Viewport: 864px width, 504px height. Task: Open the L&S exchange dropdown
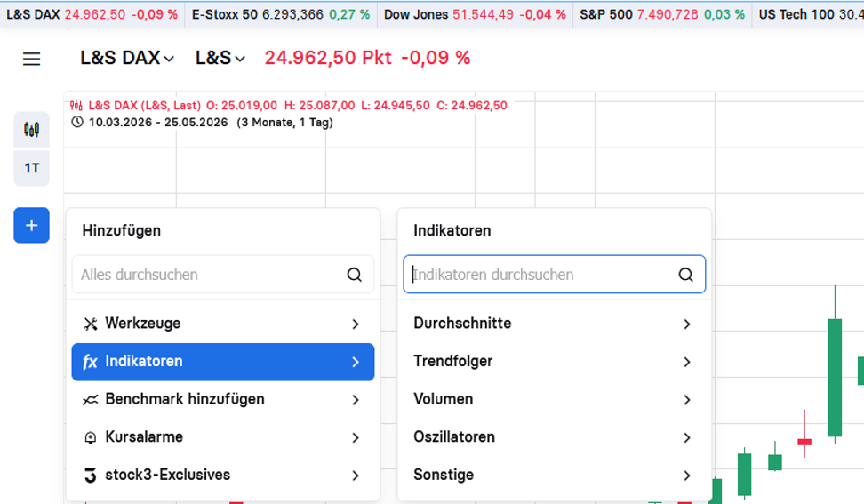click(x=220, y=58)
